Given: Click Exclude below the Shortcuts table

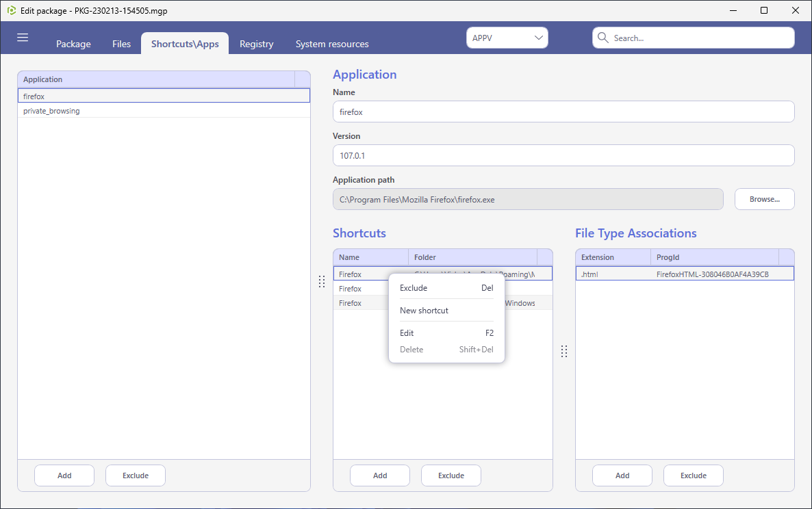Looking at the screenshot, I should point(451,475).
